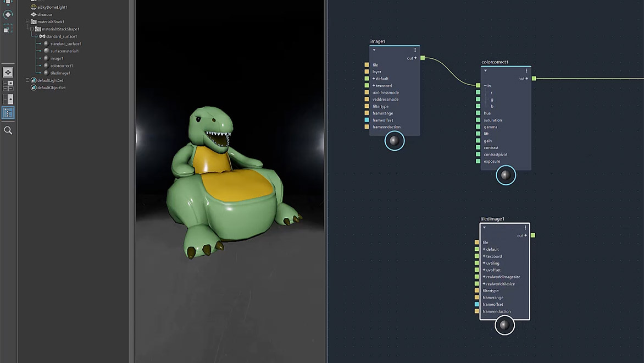This screenshot has height=363, width=644.
Task: Open the tiledimage1 node's three-dot menu
Action: 525,227
